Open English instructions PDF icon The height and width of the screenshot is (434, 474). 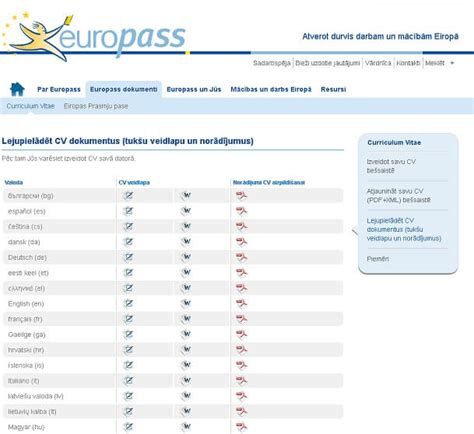(x=241, y=303)
